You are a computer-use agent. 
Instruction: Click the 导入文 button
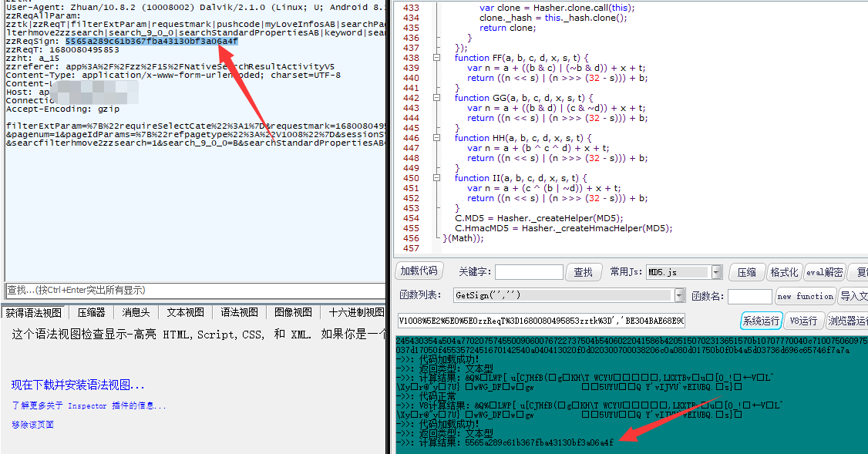853,296
